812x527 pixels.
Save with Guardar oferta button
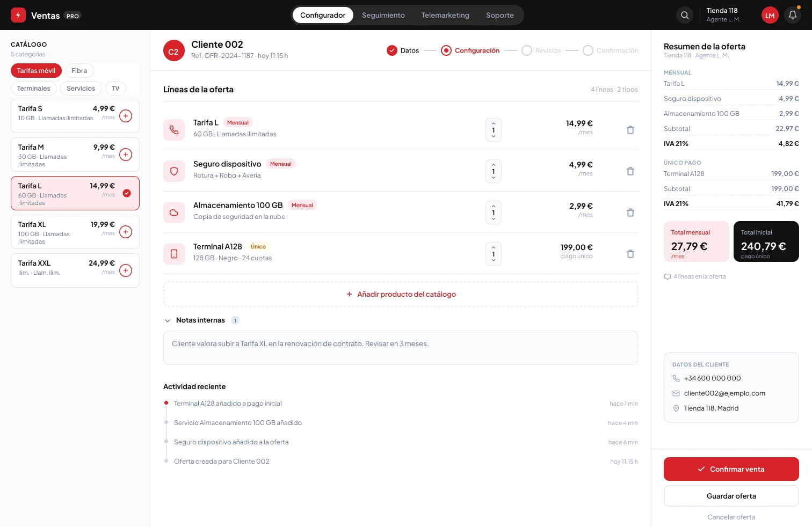(731, 496)
